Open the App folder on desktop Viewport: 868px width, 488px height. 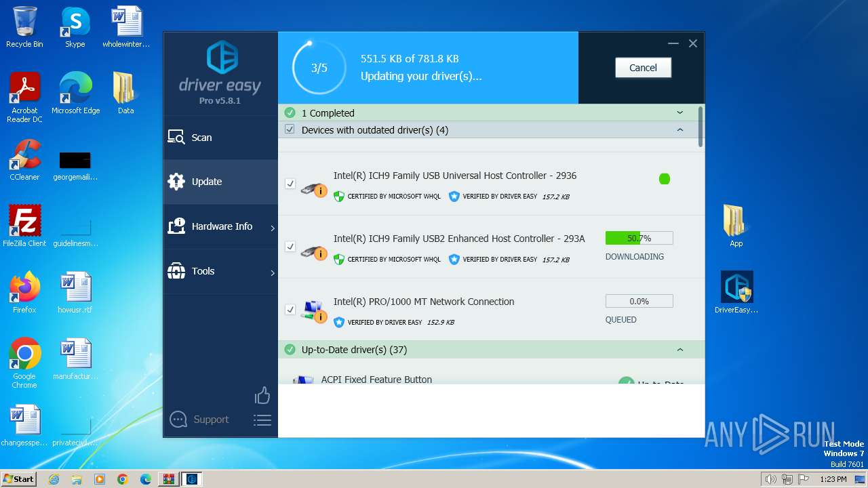tap(736, 226)
